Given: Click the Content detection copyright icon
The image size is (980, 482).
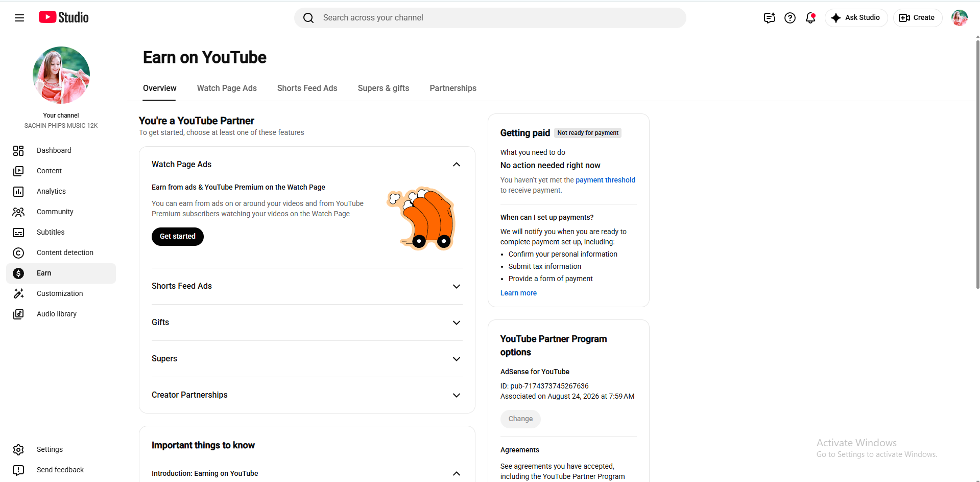Looking at the screenshot, I should pyautogui.click(x=18, y=253).
